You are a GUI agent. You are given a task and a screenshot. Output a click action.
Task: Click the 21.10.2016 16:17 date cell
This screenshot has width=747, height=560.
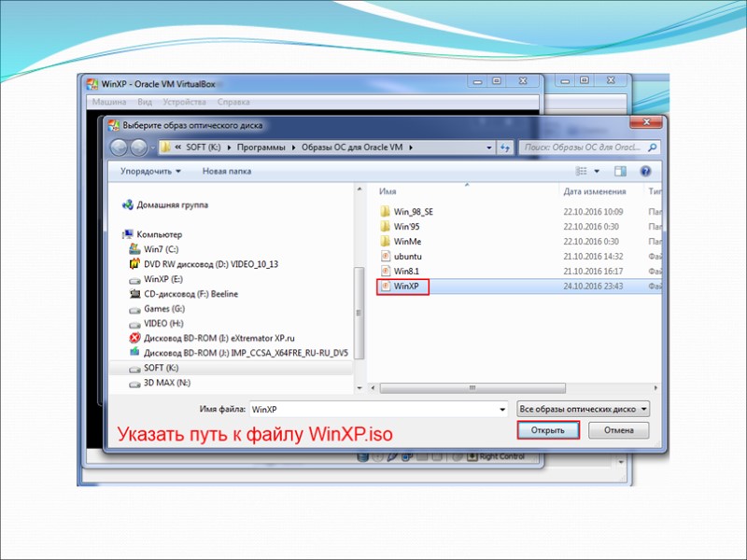coord(593,271)
